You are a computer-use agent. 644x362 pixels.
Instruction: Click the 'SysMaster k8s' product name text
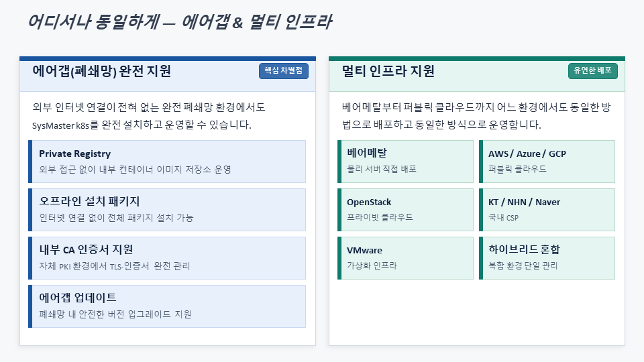[x=65, y=125]
